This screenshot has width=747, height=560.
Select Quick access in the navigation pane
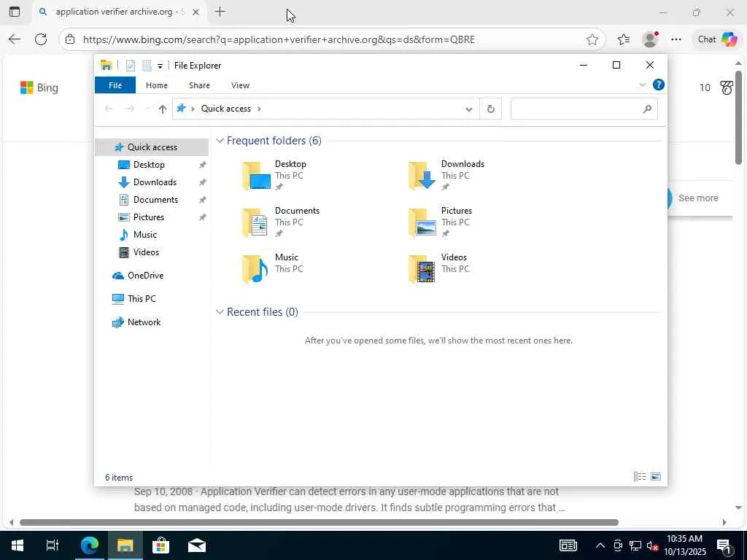tap(152, 147)
